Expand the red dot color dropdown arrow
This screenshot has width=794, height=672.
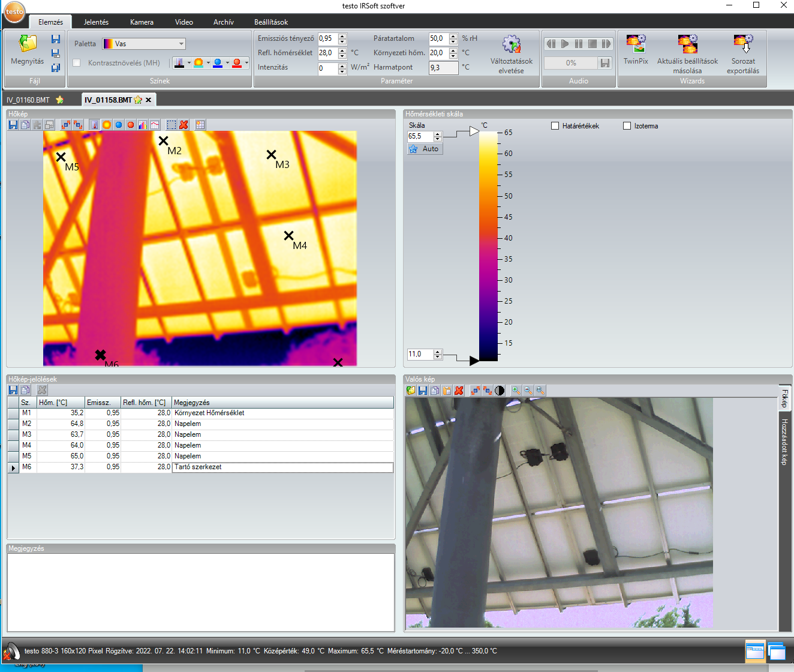pos(246,62)
